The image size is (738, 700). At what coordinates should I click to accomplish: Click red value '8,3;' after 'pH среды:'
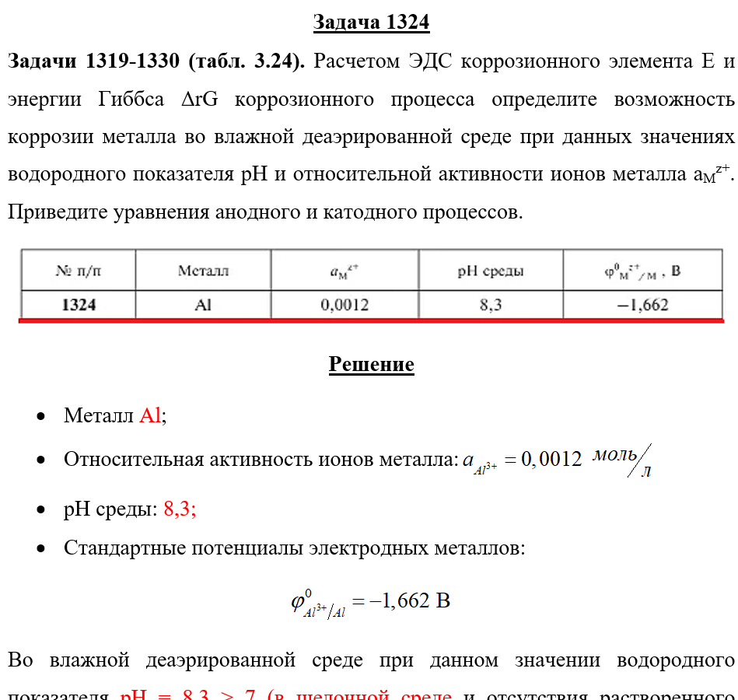[x=180, y=509]
